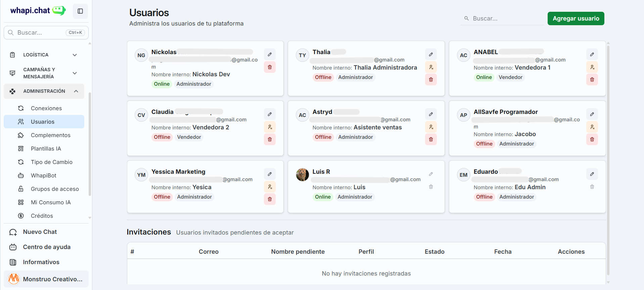The height and width of the screenshot is (290, 644).
Task: Open Complementos menu item
Action: click(x=44, y=135)
